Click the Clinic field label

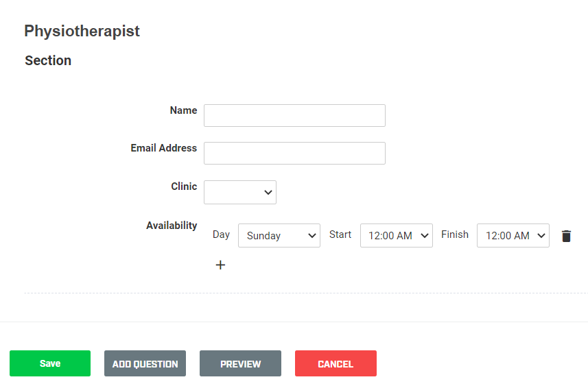tap(184, 186)
